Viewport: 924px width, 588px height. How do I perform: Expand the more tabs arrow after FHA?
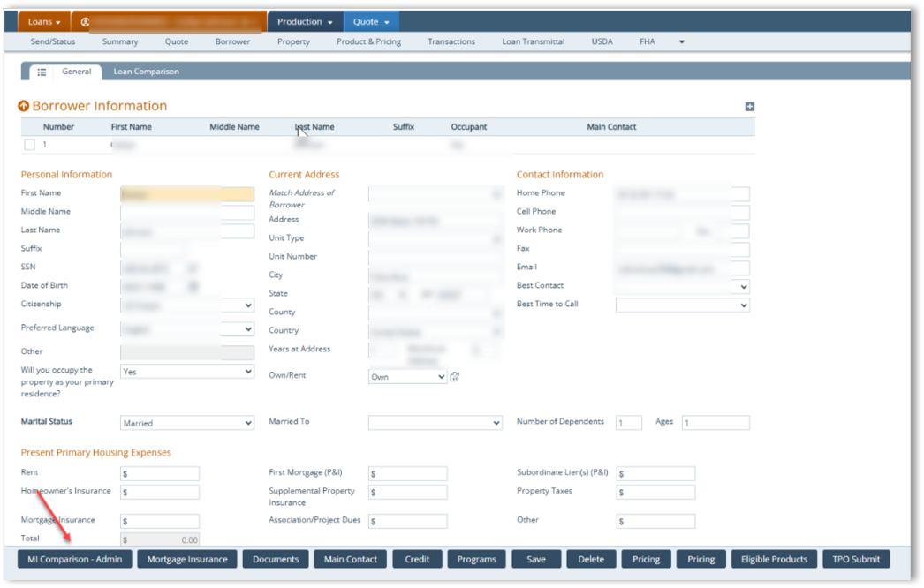[x=682, y=41]
